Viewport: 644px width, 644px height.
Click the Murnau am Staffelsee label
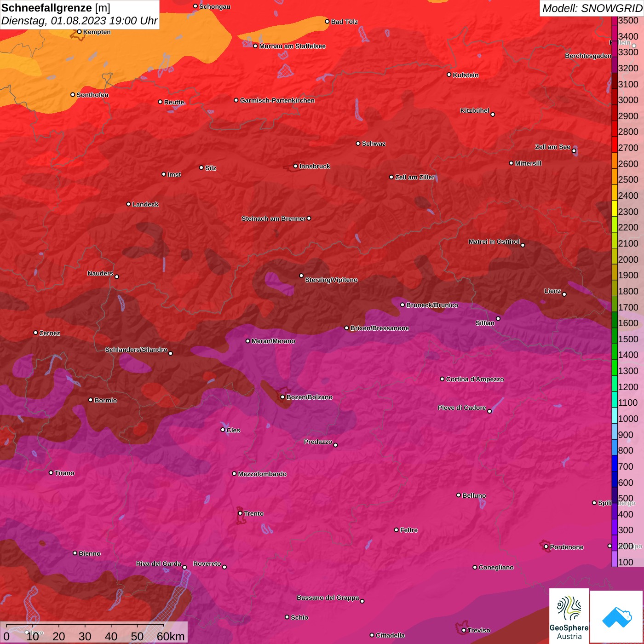[292, 46]
